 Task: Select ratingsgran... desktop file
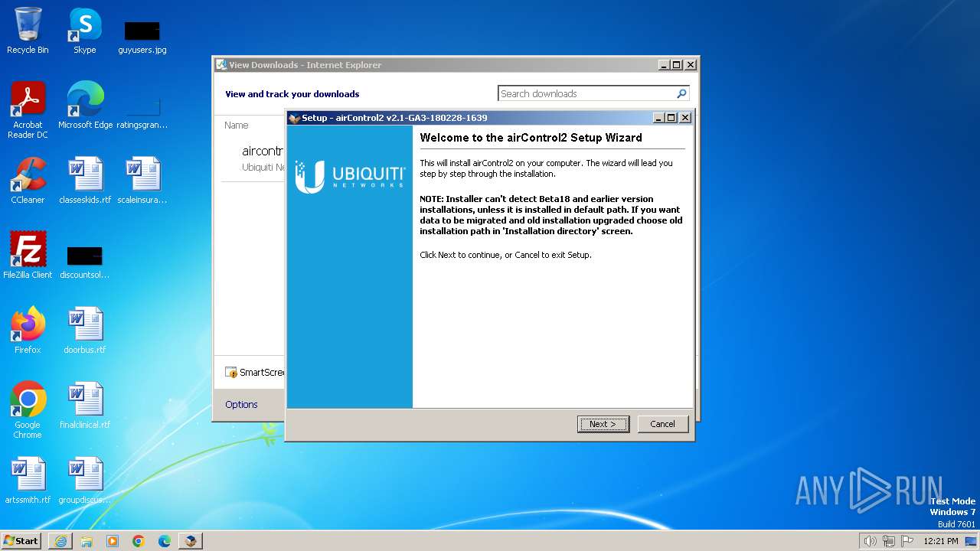142,112
